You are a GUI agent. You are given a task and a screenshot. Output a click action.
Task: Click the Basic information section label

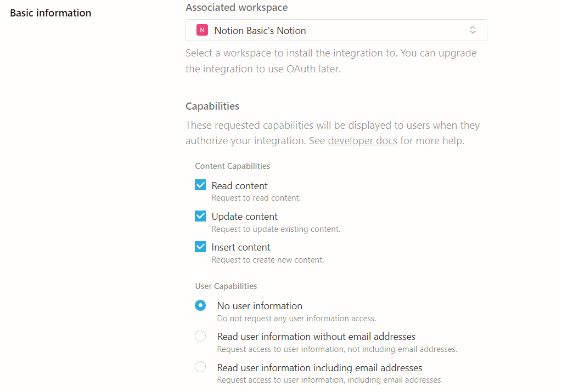pos(50,13)
